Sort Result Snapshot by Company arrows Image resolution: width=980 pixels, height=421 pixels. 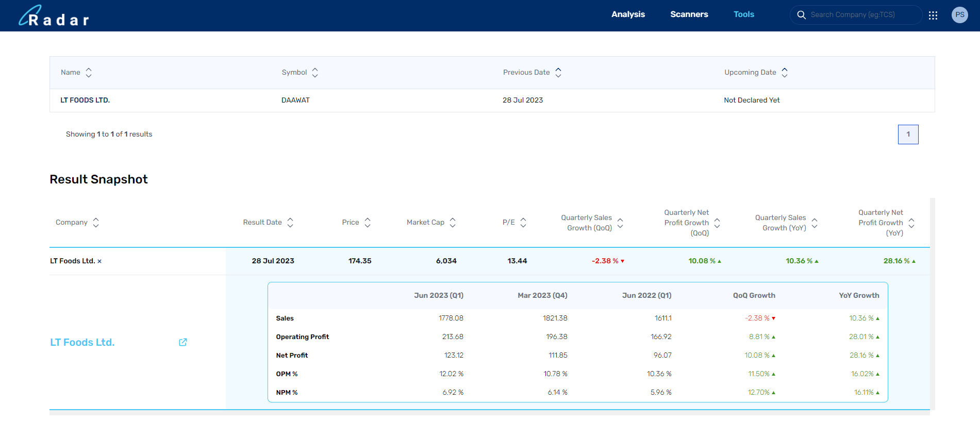pyautogui.click(x=96, y=223)
